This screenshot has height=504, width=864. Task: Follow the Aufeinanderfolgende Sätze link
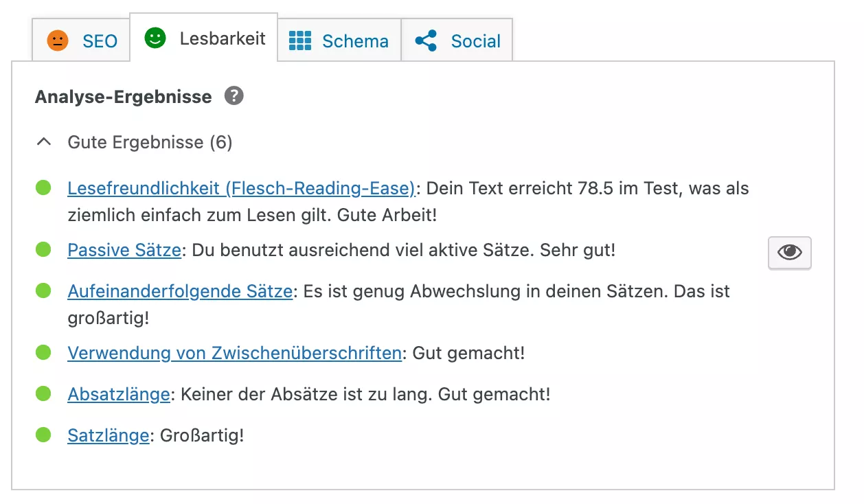click(180, 291)
